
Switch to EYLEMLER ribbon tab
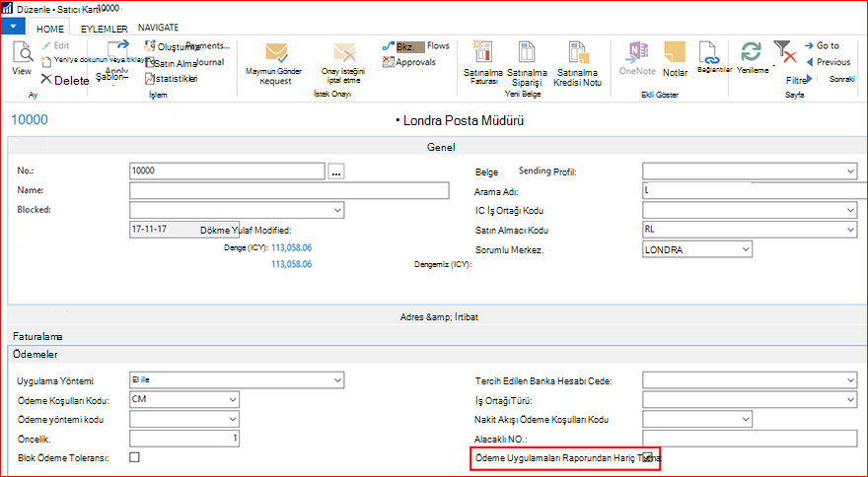105,29
